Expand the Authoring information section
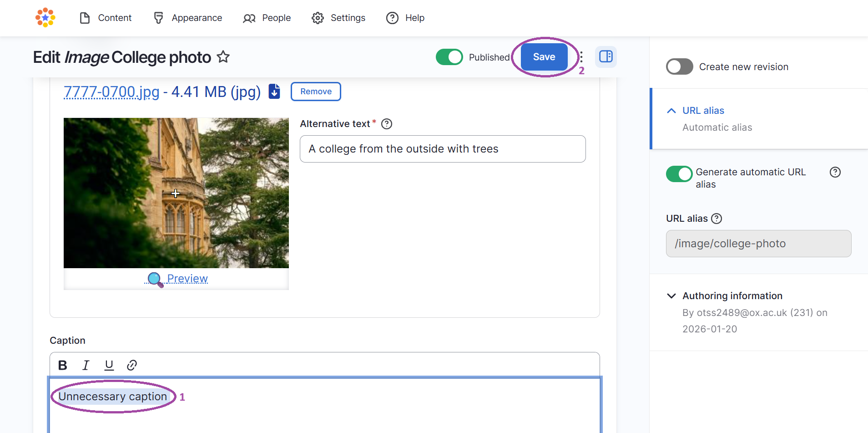The width and height of the screenshot is (868, 433). point(671,295)
